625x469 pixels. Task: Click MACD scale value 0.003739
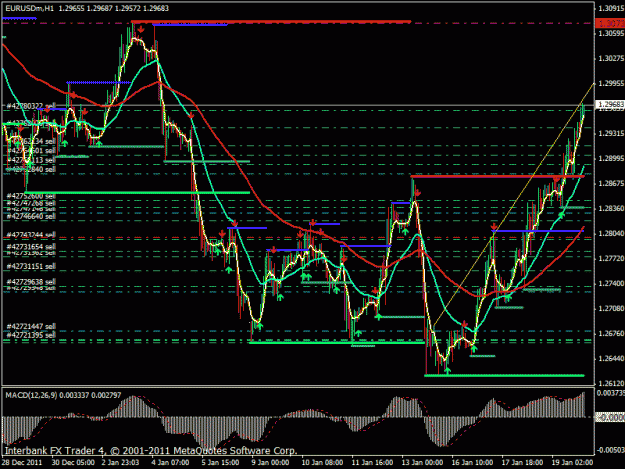coord(611,393)
